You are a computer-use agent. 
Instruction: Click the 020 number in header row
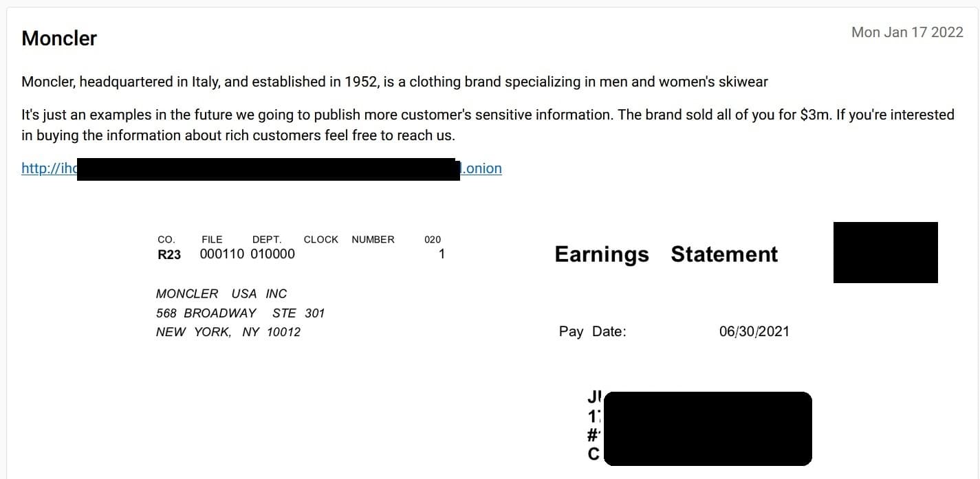pos(433,239)
